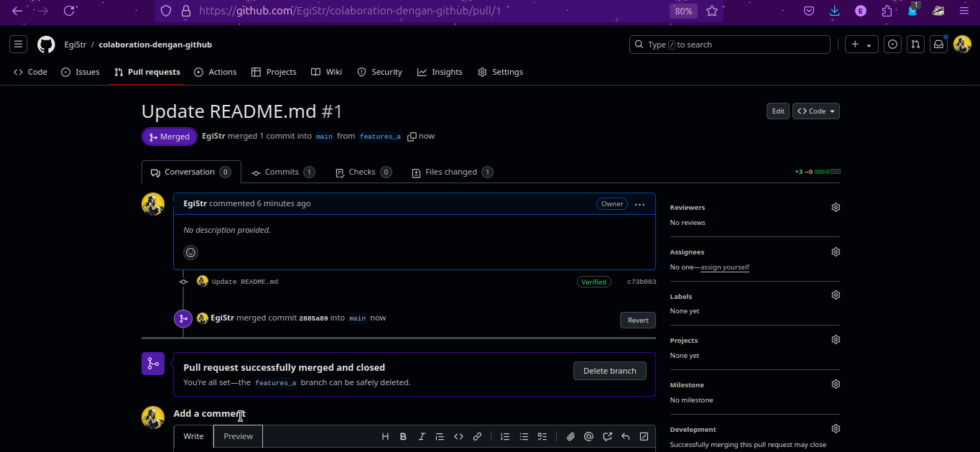The height and width of the screenshot is (452, 980).
Task: Open the colaboration-dengan-github repository link
Action: [x=155, y=45]
